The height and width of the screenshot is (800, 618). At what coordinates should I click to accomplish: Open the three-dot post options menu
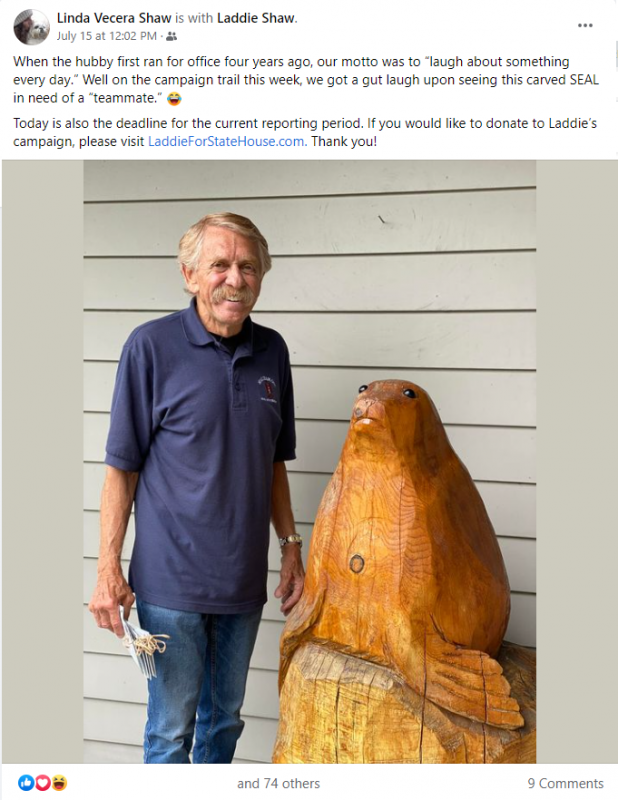(585, 26)
